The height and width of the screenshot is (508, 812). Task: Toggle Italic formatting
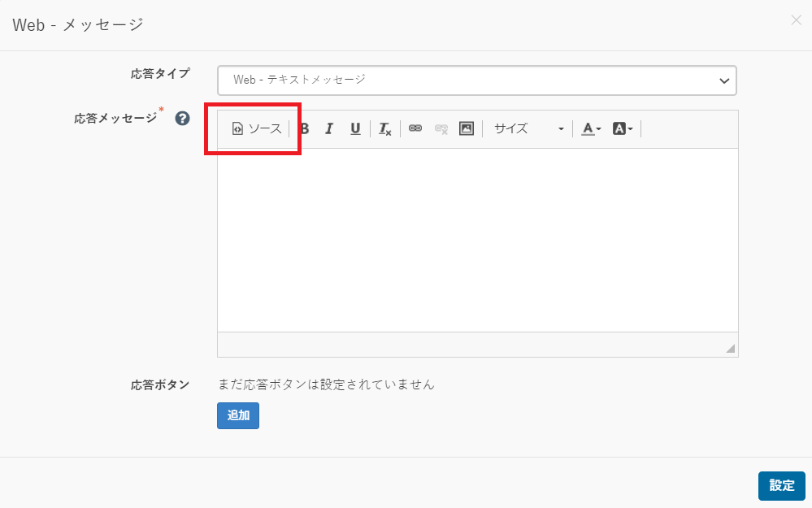click(x=329, y=128)
